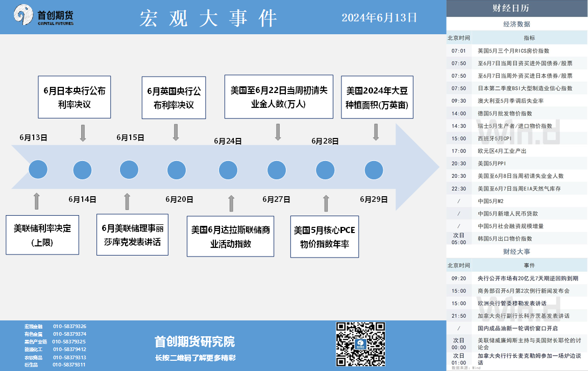This screenshot has width=588, height=371.
Task: Click row 美国至6月8日当周初请失业金人数
Action: click(517, 176)
